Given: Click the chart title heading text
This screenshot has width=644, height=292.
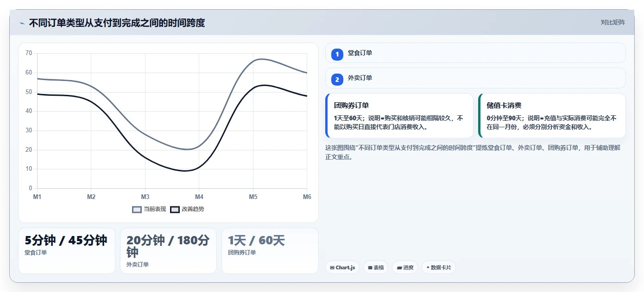Looking at the screenshot, I should coord(117,23).
